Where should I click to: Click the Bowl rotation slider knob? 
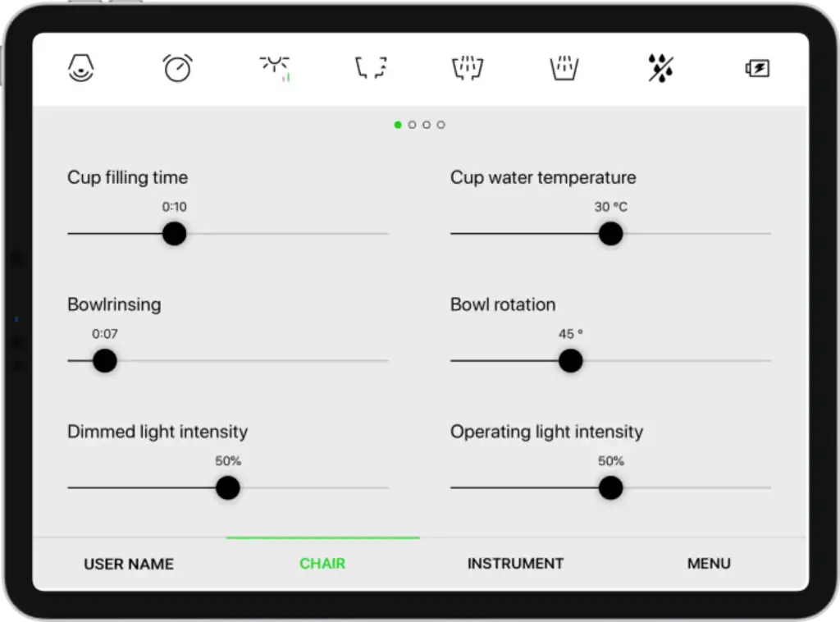click(570, 361)
